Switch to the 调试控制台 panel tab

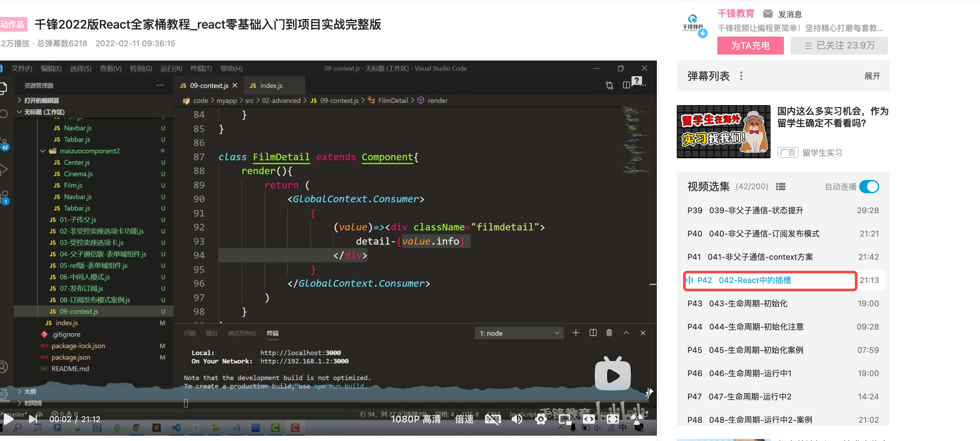(242, 333)
